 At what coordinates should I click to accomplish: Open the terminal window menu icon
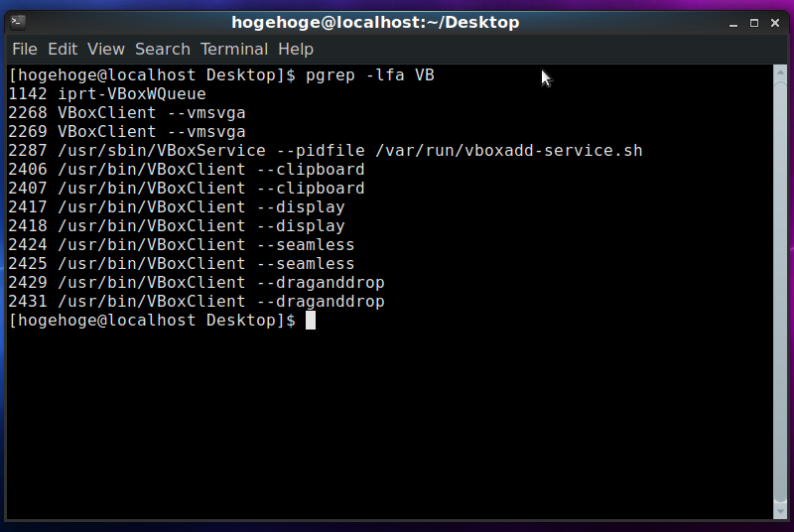click(x=18, y=21)
